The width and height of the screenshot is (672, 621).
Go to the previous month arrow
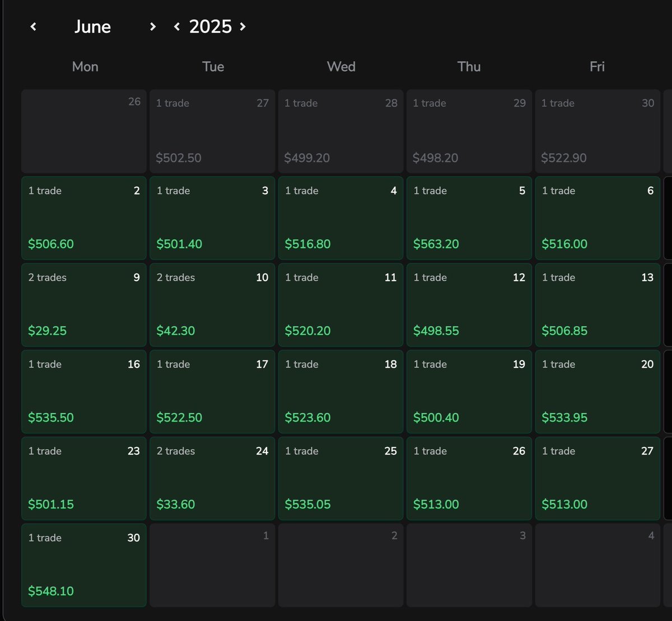coord(33,26)
